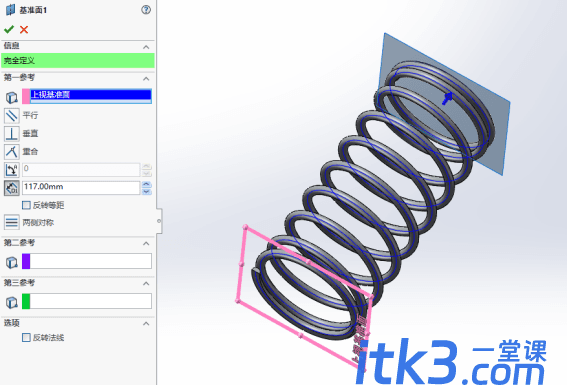Open help with the question mark icon
The image size is (567, 386).
point(146,10)
